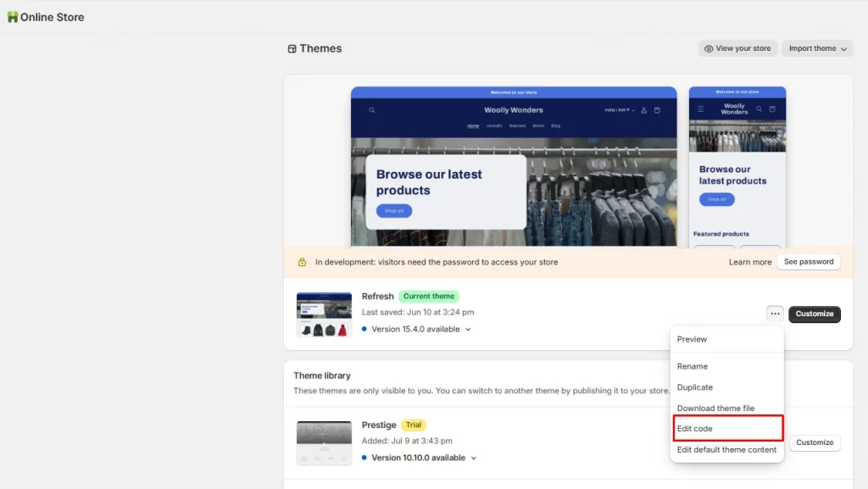The height and width of the screenshot is (489, 868).
Task: Open the Refresh theme three-dots menu
Action: tap(775, 314)
